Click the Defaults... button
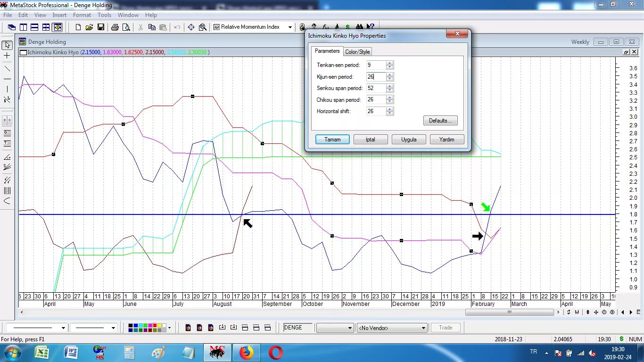The height and width of the screenshot is (362, 644). [x=440, y=121]
